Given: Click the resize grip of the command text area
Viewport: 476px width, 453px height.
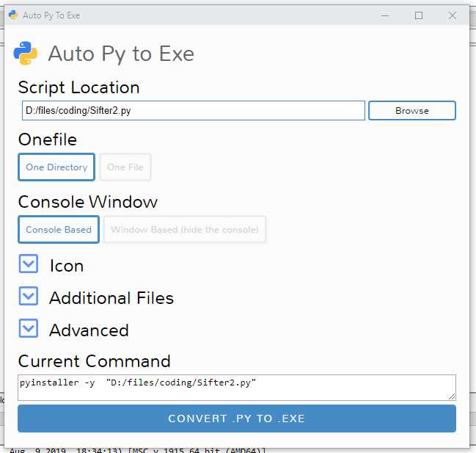Looking at the screenshot, I should click(x=452, y=396).
